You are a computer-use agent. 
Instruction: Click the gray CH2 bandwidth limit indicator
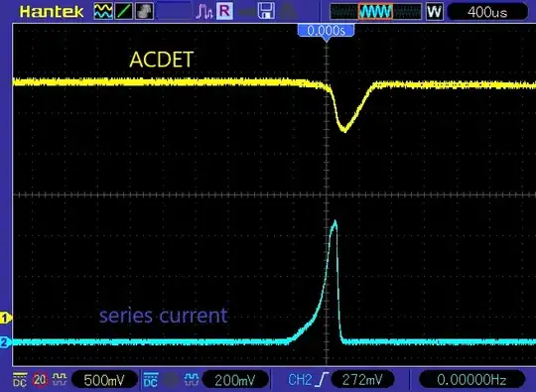pyautogui.click(x=170, y=379)
